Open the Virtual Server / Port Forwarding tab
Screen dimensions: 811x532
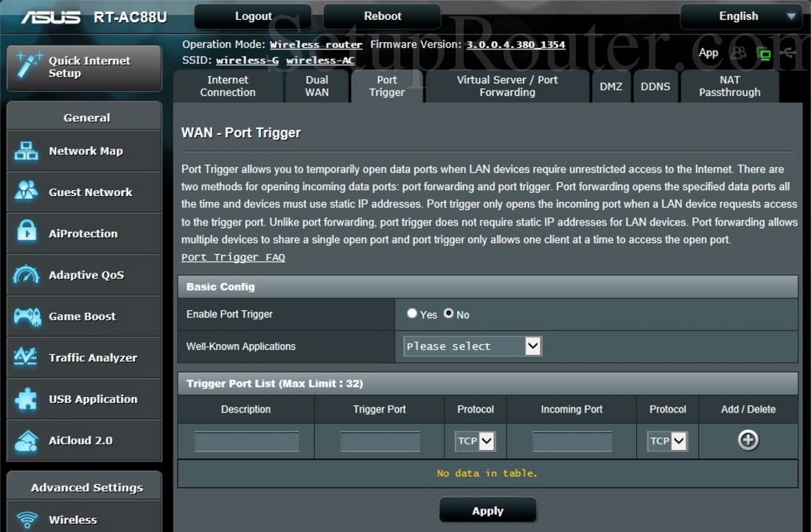tap(507, 86)
